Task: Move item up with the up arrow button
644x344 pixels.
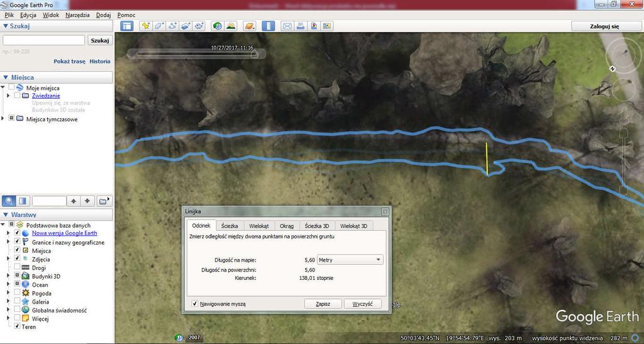Action: coord(74,201)
